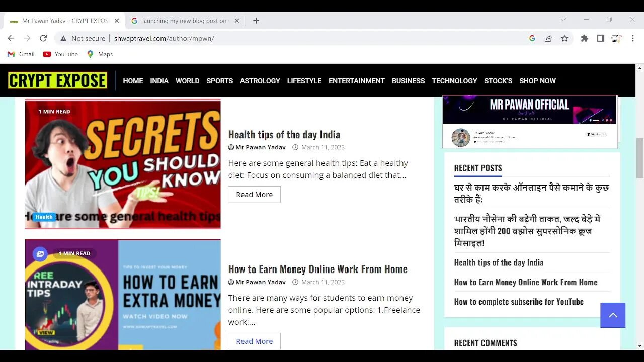The height and width of the screenshot is (362, 644).
Task: Reload the current page
Action: pos(43,38)
